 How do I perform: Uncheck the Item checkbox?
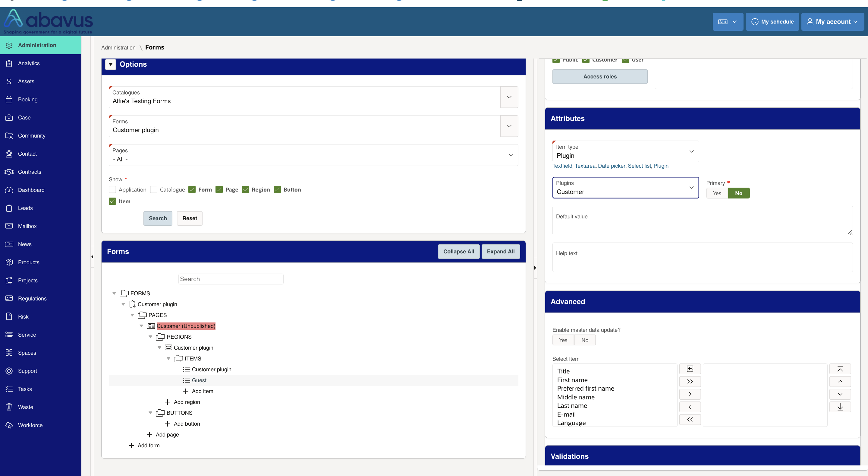pos(112,202)
